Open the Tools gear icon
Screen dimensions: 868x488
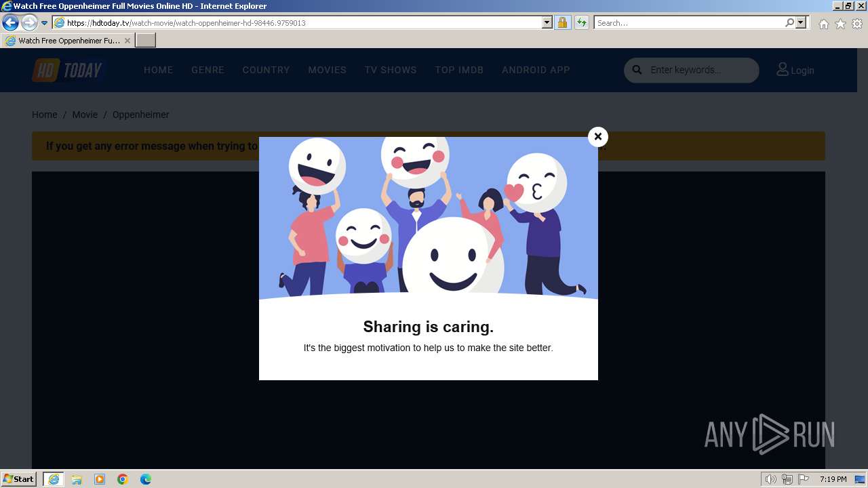(857, 24)
